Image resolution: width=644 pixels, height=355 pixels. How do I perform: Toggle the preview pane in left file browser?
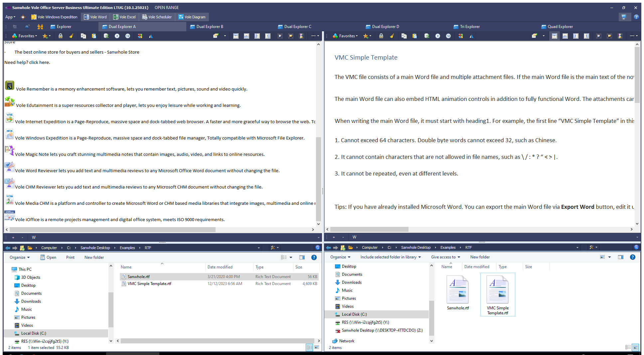[302, 257]
